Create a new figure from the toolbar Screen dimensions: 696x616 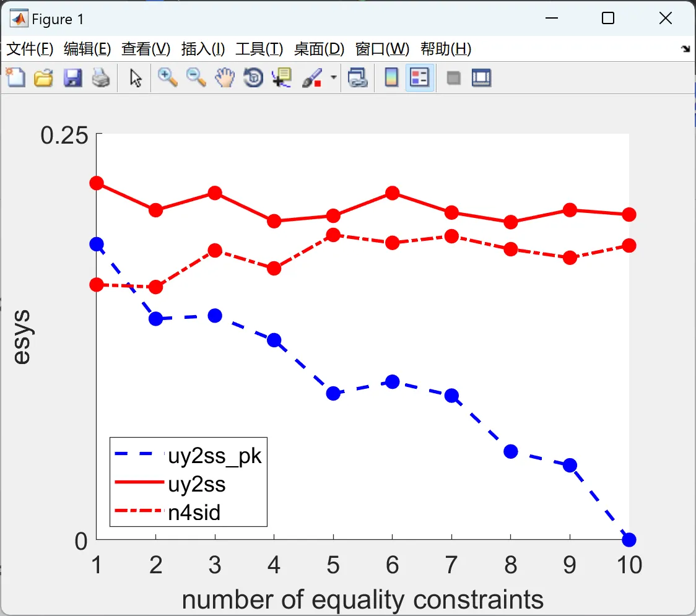coord(15,77)
